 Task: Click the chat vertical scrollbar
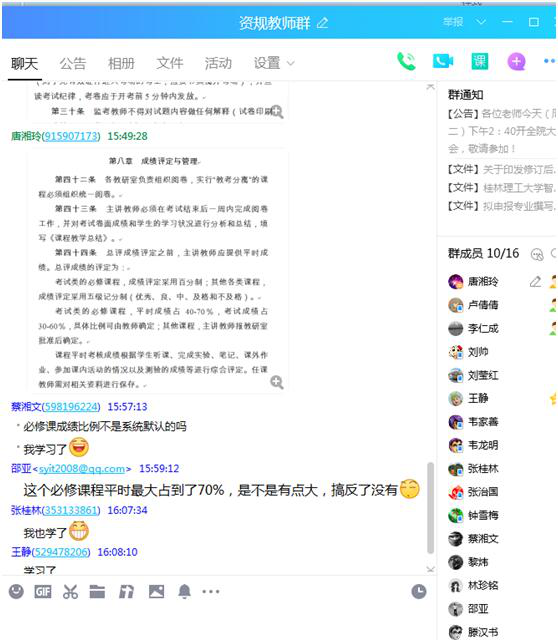tap(430, 508)
